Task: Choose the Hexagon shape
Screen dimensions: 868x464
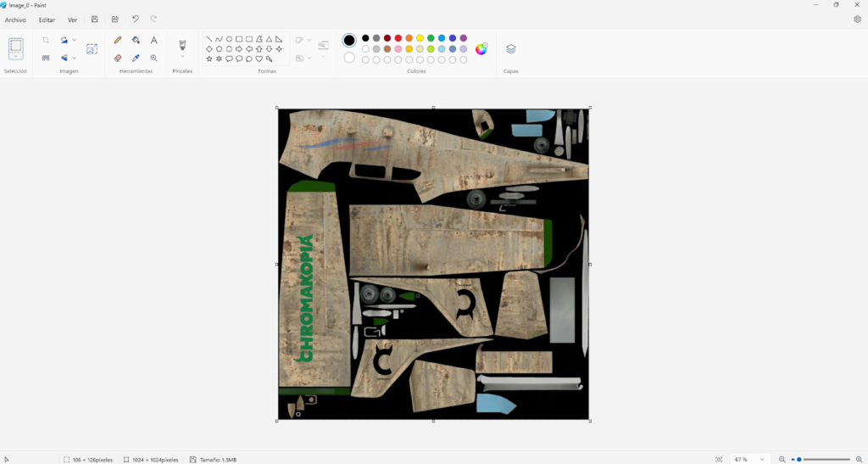Action: [229, 48]
